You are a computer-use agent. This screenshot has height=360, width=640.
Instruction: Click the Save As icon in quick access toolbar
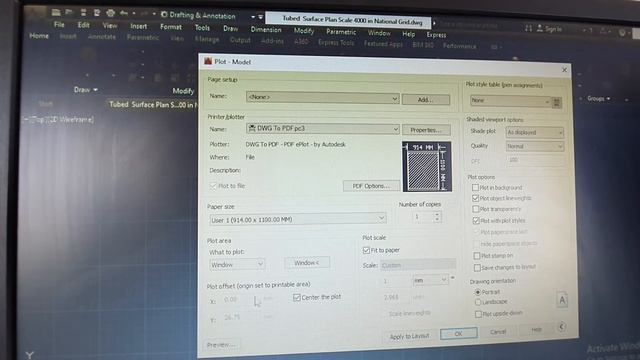97,13
